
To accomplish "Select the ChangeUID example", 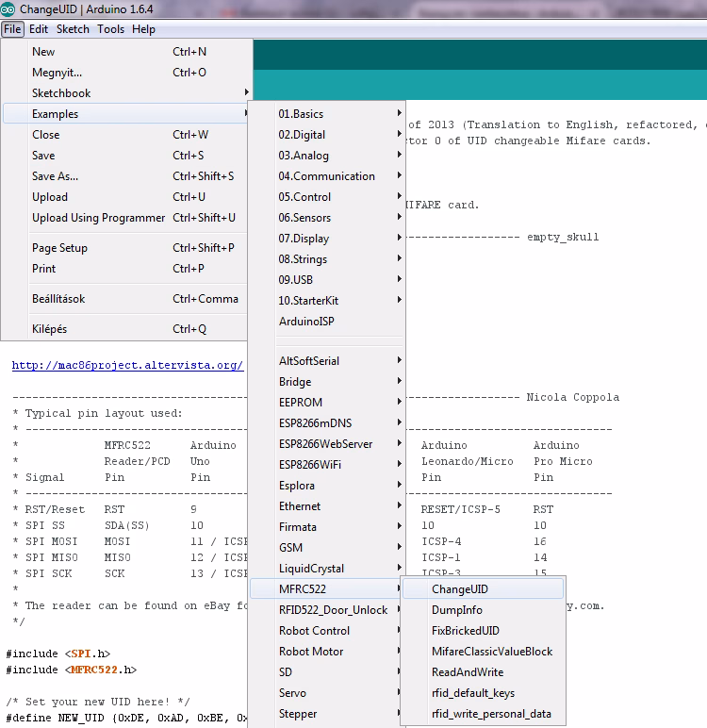I will [460, 589].
